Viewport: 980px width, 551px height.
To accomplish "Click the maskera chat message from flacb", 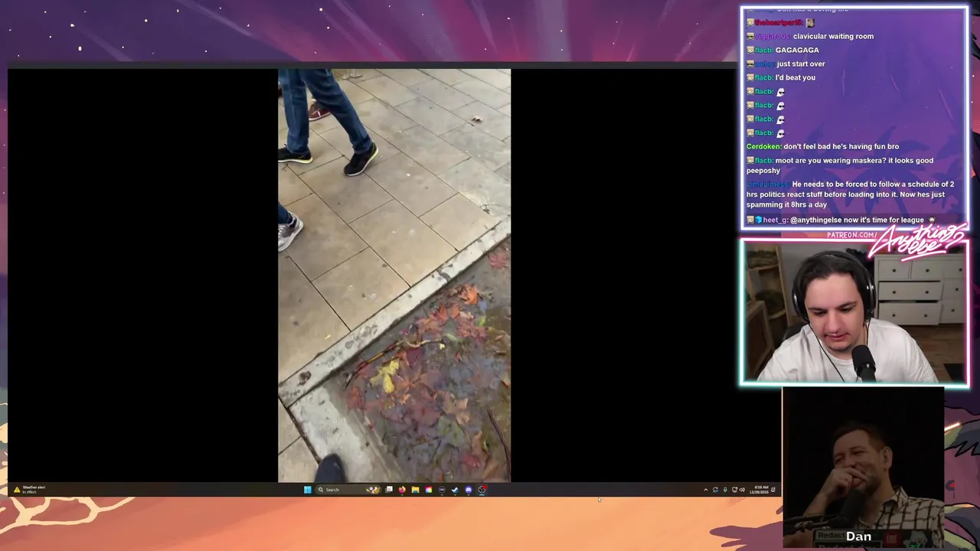I will click(x=840, y=165).
